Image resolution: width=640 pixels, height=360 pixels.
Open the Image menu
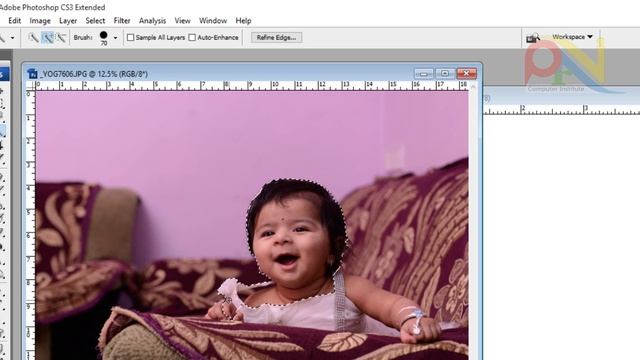(x=40, y=21)
